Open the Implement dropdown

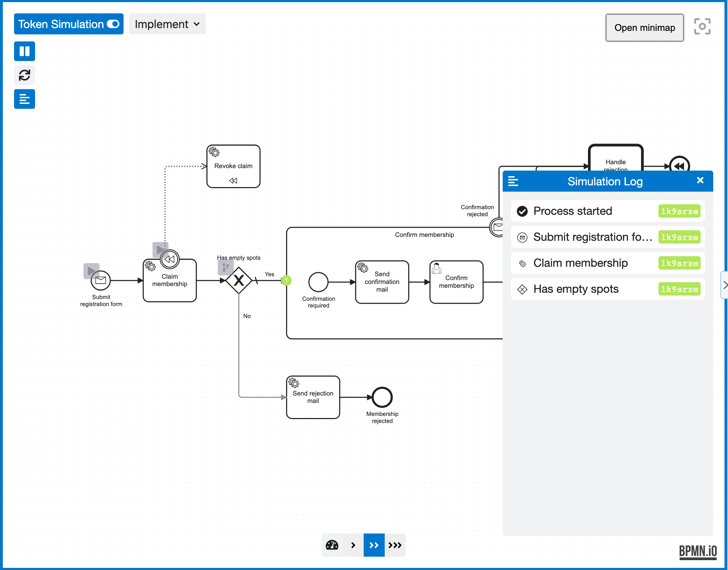click(x=167, y=24)
